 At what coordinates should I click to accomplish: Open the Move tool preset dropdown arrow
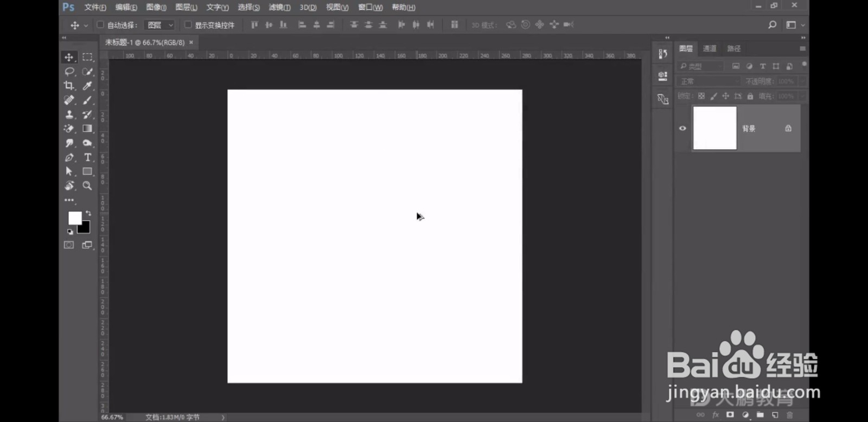86,25
